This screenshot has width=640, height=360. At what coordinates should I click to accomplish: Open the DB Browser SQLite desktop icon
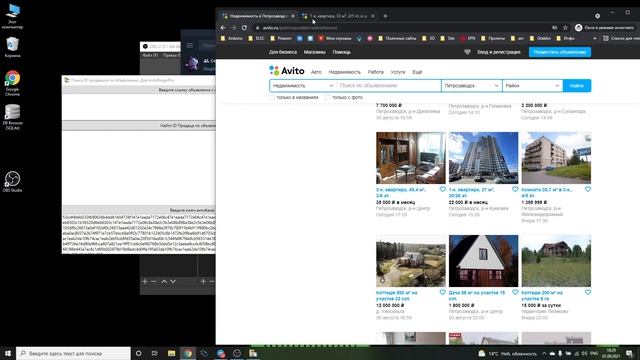point(12,117)
